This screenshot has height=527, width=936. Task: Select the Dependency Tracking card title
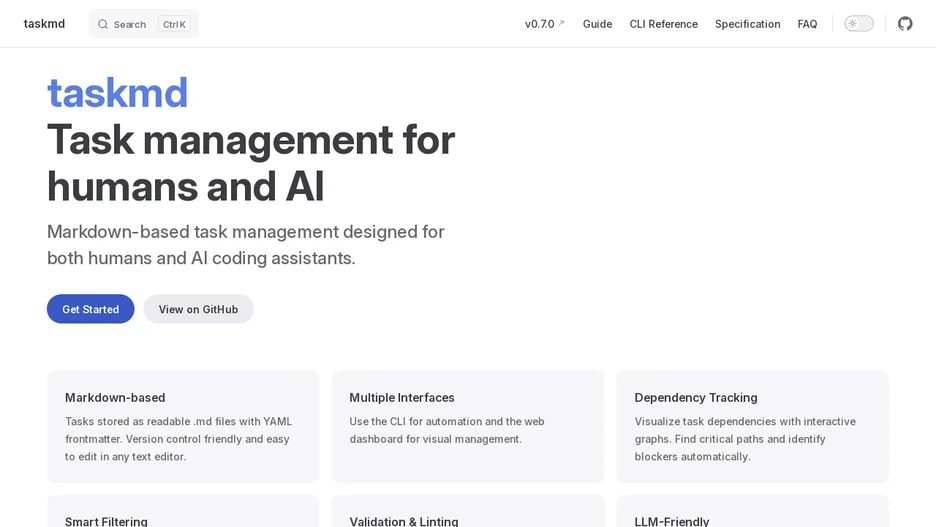pyautogui.click(x=696, y=397)
